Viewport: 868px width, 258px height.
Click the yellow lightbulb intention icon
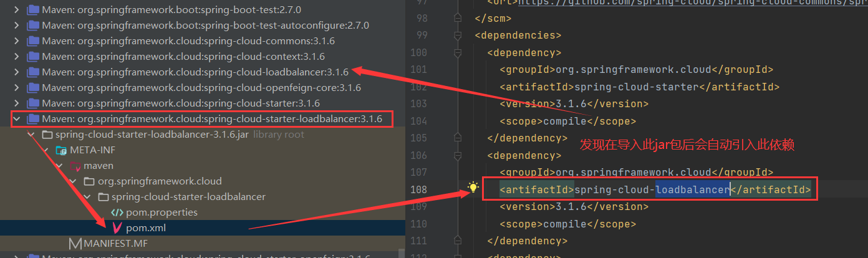[473, 187]
